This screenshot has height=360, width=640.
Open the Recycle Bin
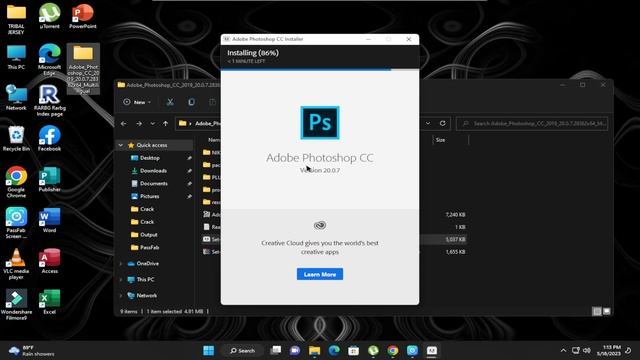click(16, 139)
